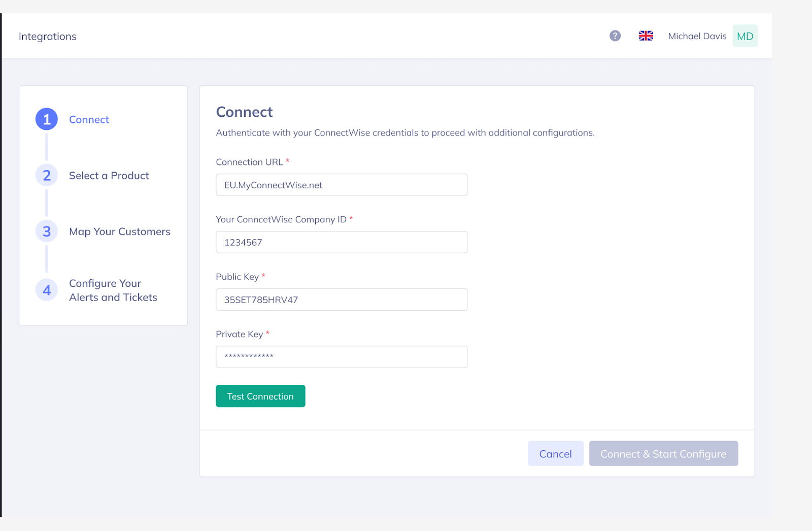Click the 'Authenticate with your ConnectWise credentials' description

coord(405,133)
